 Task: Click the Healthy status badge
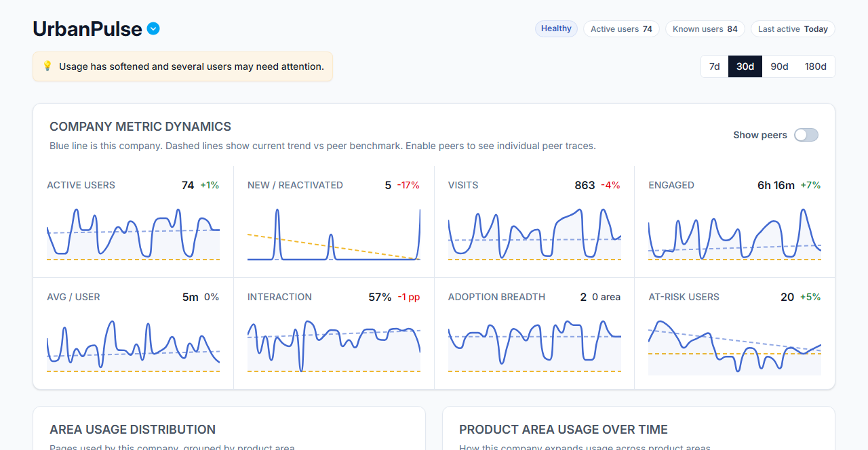[556, 28]
